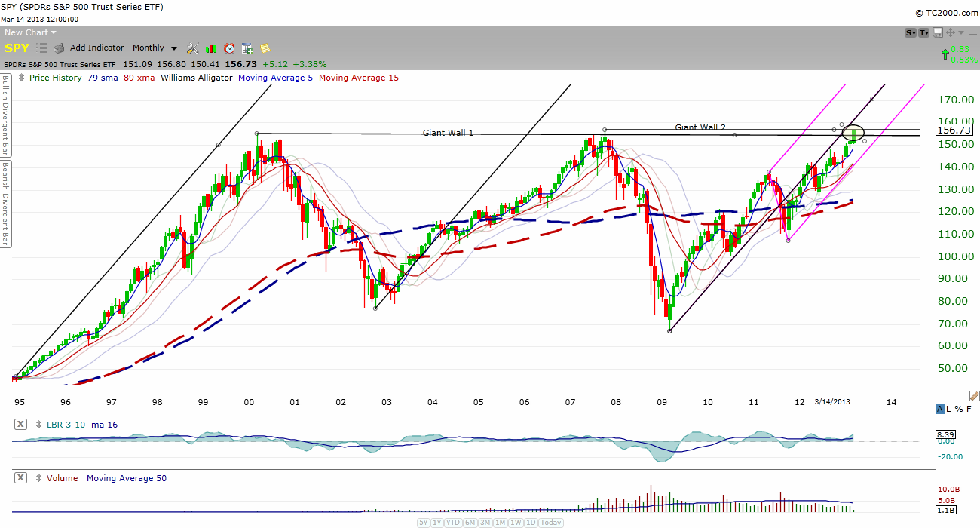Click the LBR 3-10 indicator label
Viewport: 980px width, 528px height.
click(67, 425)
